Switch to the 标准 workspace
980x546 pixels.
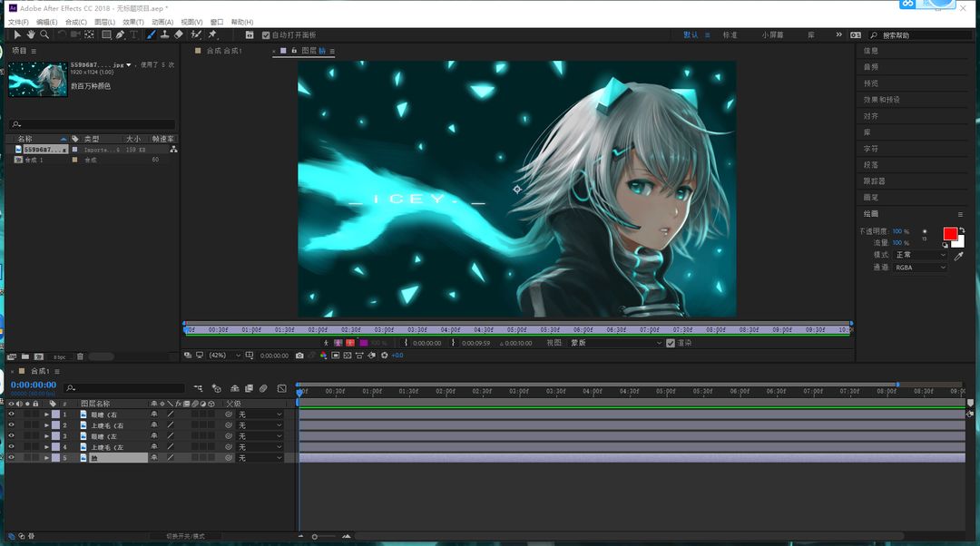tap(730, 35)
